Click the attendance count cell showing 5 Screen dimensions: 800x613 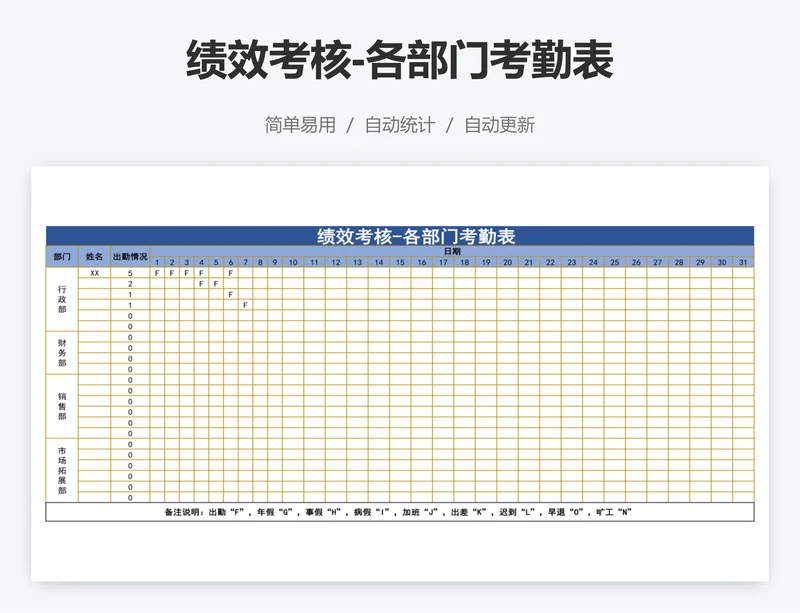[x=130, y=273]
